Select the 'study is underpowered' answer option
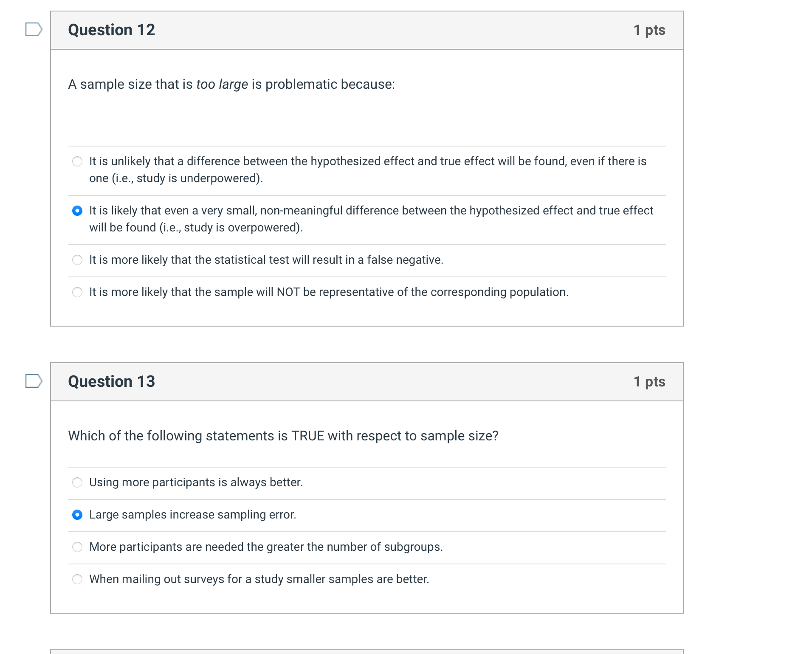812x654 pixels. (77, 161)
